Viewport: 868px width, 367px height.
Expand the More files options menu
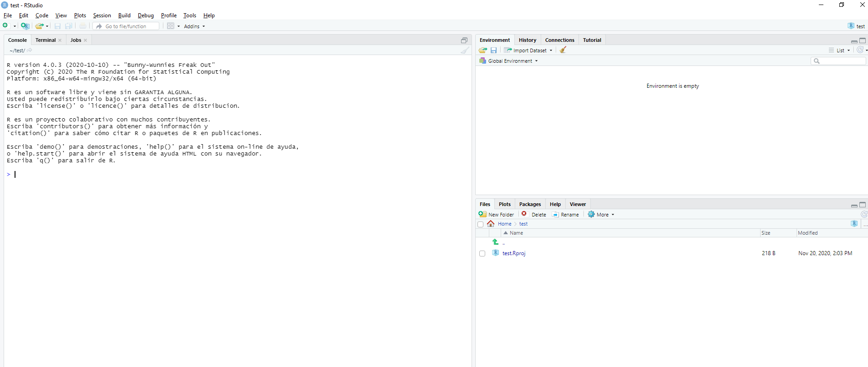coord(601,215)
